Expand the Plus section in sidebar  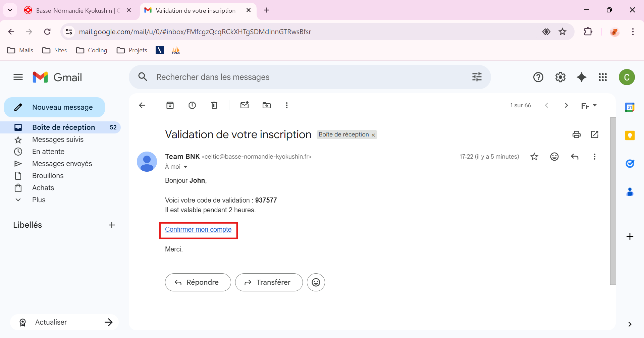[38, 200]
